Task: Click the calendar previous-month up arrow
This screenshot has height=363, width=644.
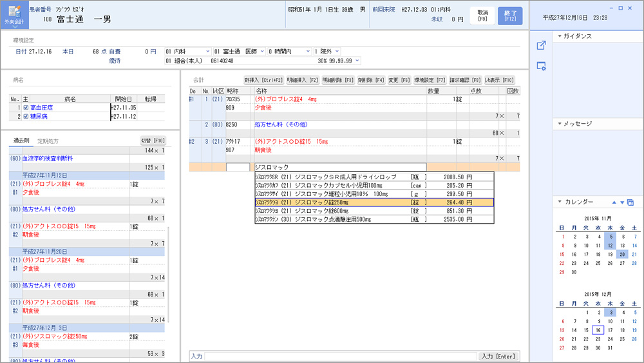Action: coord(614,202)
